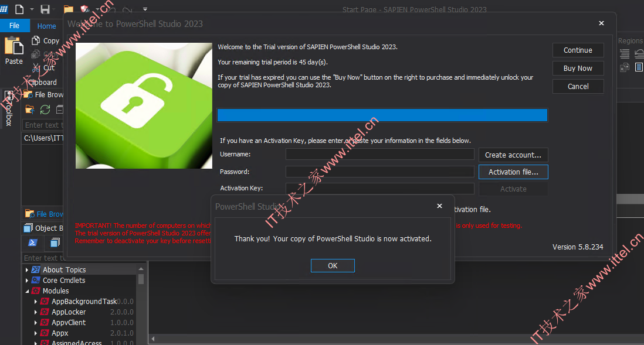Click the format lines icon under Regions
644x345 pixels.
[x=625, y=53]
